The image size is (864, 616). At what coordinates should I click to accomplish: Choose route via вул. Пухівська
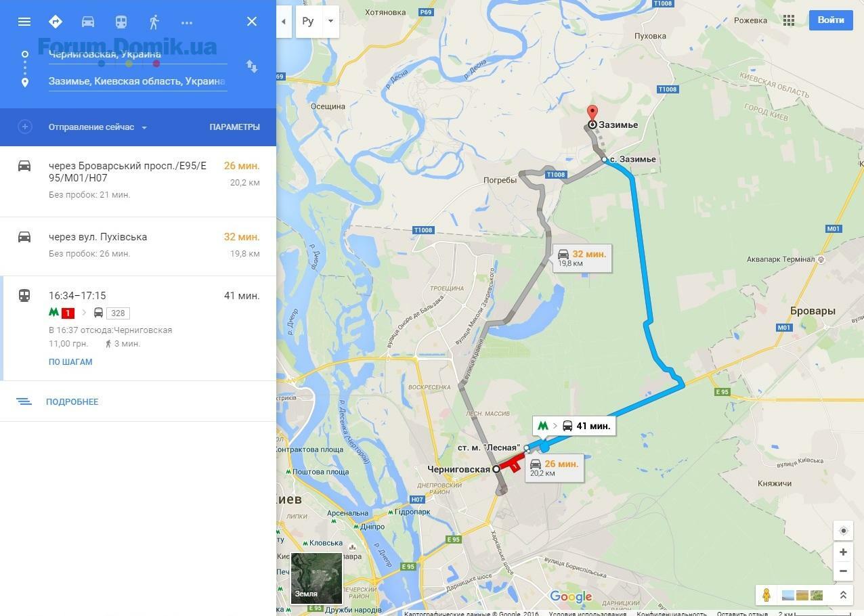pyautogui.click(x=138, y=246)
